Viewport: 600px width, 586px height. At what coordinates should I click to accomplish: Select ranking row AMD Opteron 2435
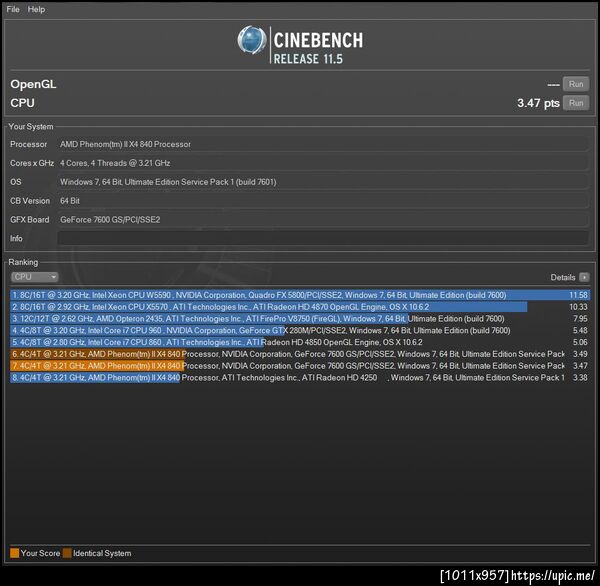(300, 319)
